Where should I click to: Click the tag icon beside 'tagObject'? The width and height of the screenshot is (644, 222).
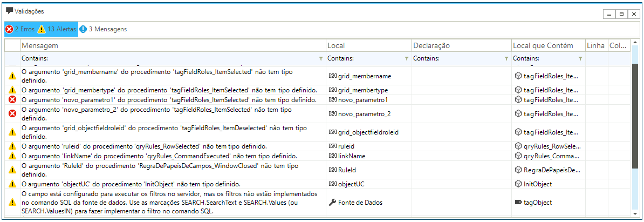518,203
